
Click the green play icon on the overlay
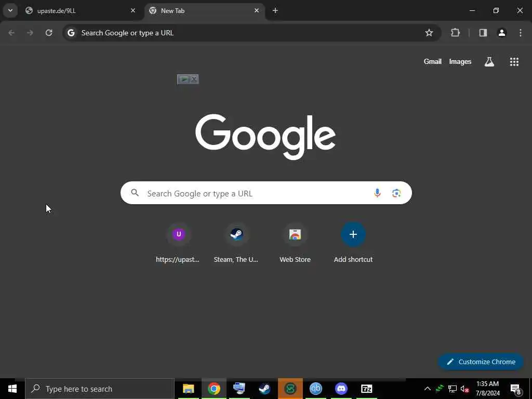(x=183, y=79)
